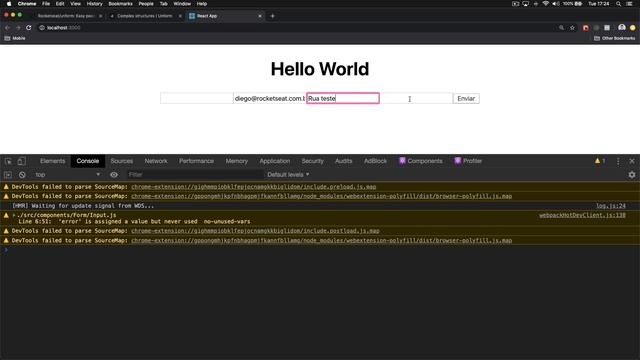Switch to the Rocketseat/unform browser tab
Viewport: 640px width, 360px height.
(66, 16)
